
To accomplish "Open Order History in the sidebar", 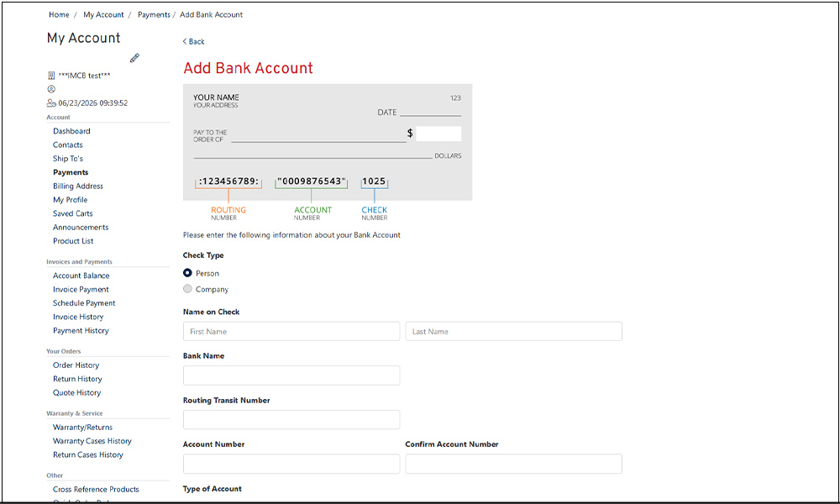I will click(x=76, y=365).
